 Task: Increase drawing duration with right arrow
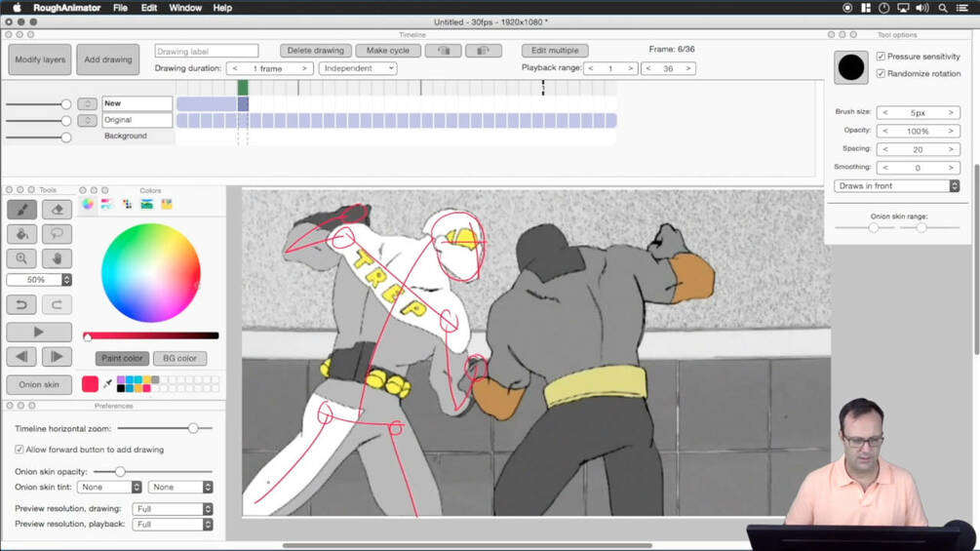click(x=304, y=68)
